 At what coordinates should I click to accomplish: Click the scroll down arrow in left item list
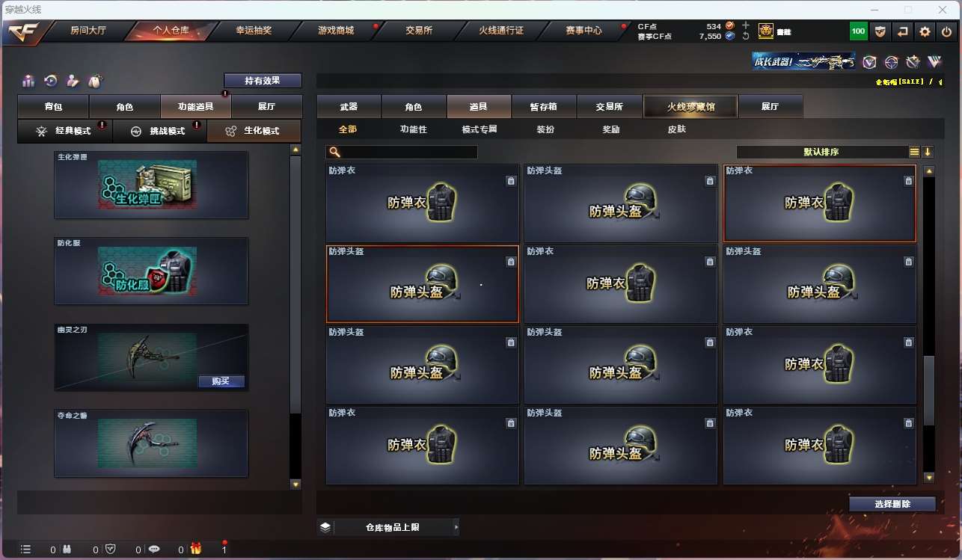(x=295, y=484)
